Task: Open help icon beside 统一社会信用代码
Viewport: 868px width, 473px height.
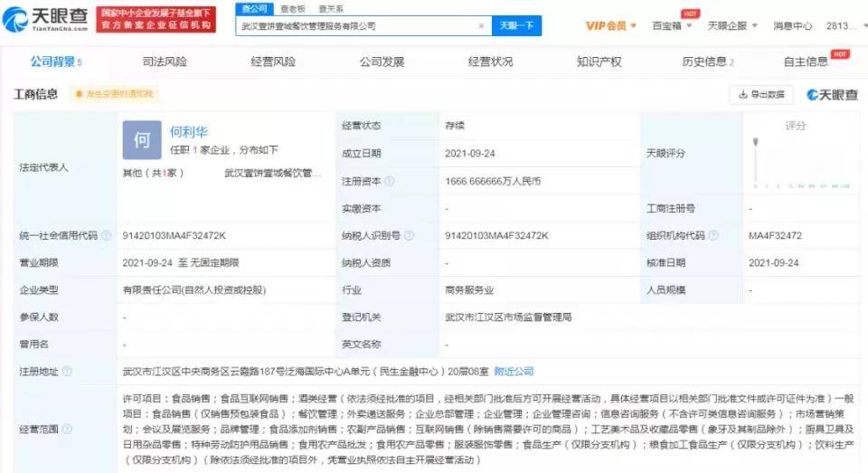Action: (x=107, y=235)
